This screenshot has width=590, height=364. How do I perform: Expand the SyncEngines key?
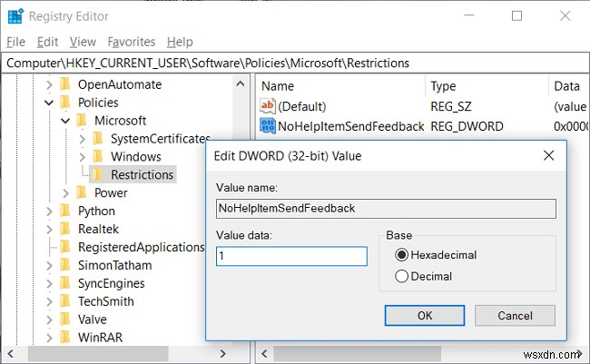coord(49,283)
